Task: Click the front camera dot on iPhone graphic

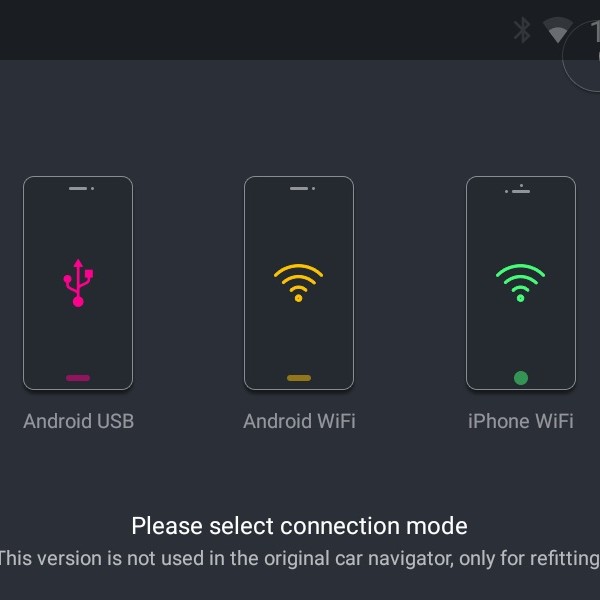Action: pos(521,184)
